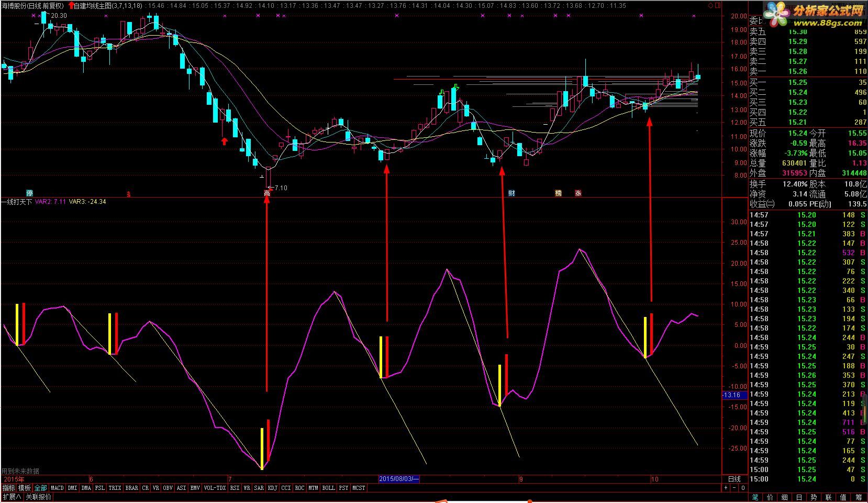Select the TRIX indicator

115,488
